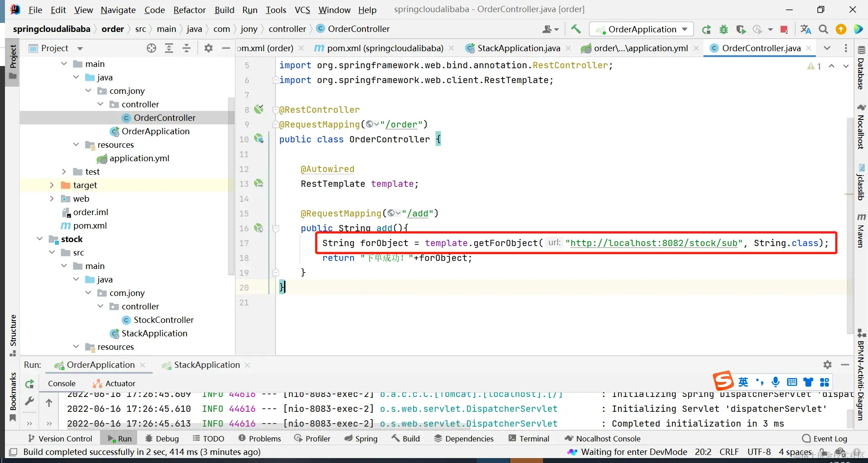Open the Problems tool window
The image size is (868, 463).
coord(259,438)
